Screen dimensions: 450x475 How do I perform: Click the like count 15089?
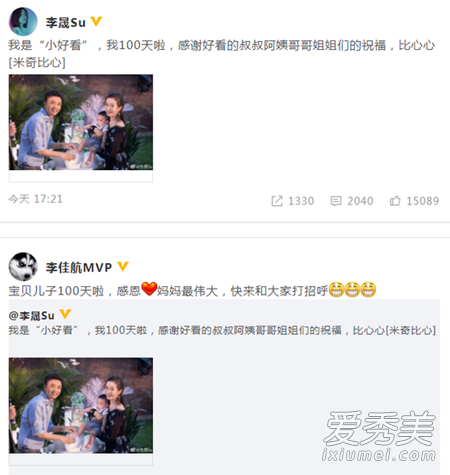tap(423, 201)
